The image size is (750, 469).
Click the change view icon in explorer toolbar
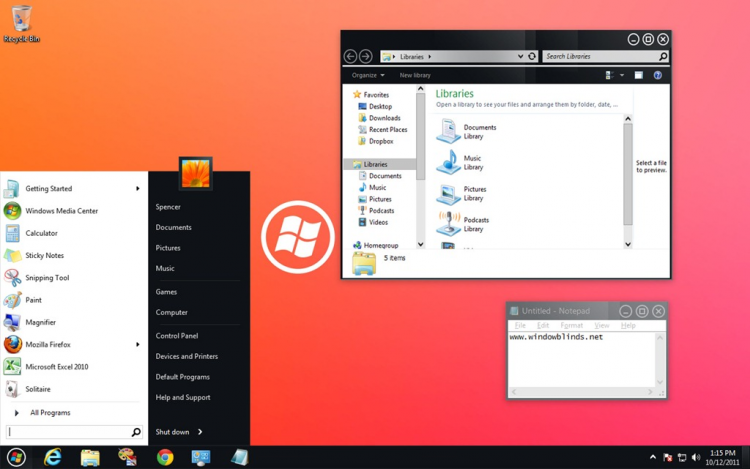click(609, 75)
